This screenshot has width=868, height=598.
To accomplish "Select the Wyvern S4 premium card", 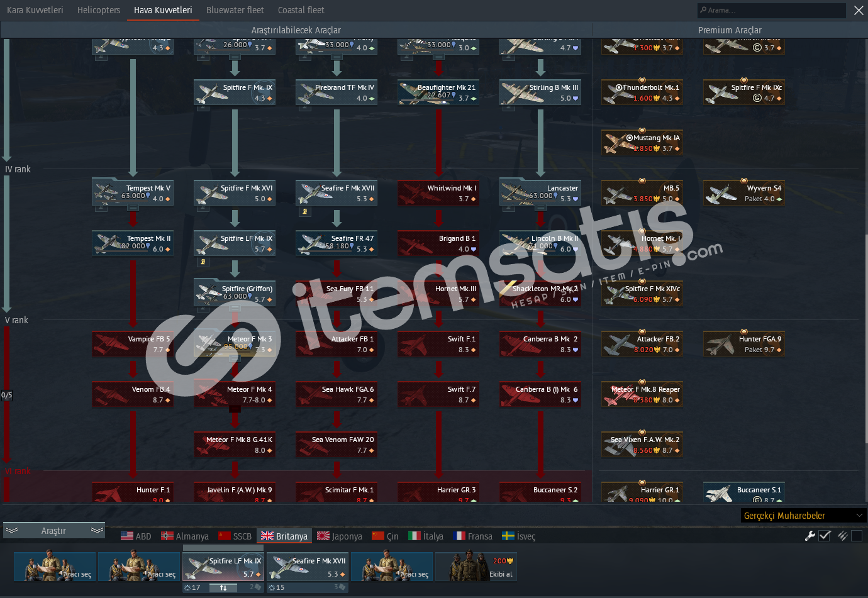I will pos(744,193).
